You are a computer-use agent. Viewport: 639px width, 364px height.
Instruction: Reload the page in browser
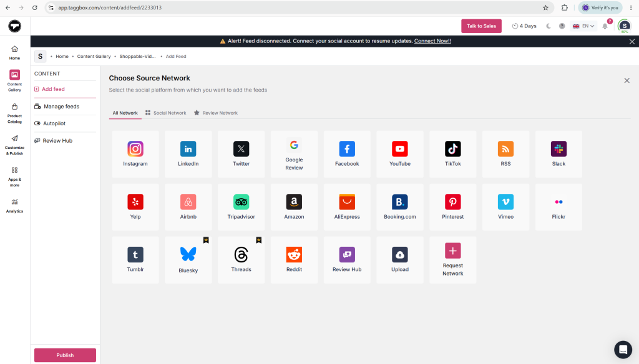click(x=35, y=7)
